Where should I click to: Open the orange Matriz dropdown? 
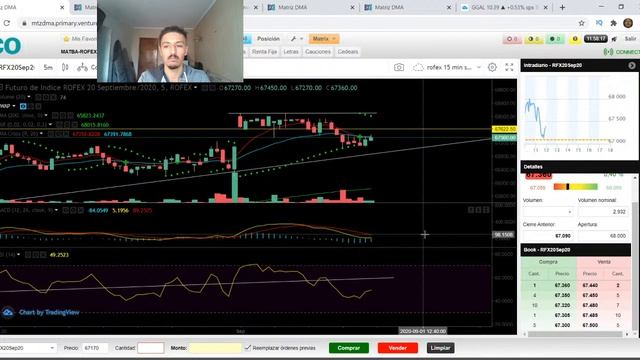(x=324, y=39)
